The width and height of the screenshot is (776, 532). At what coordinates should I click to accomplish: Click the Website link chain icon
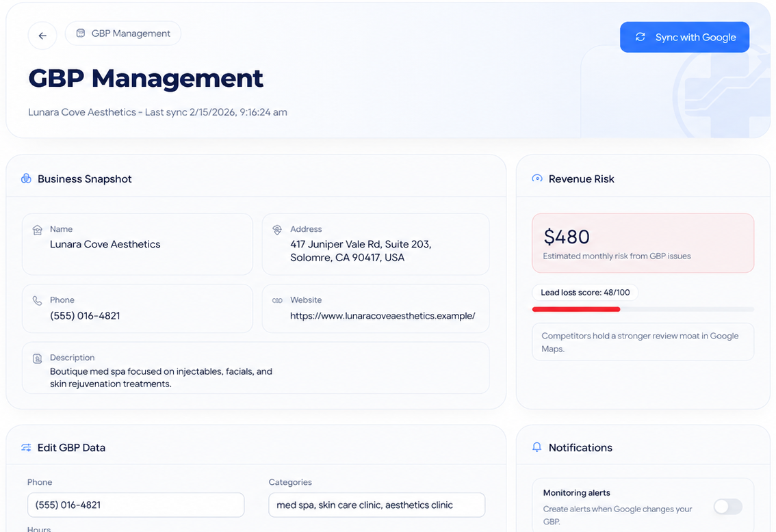277,301
